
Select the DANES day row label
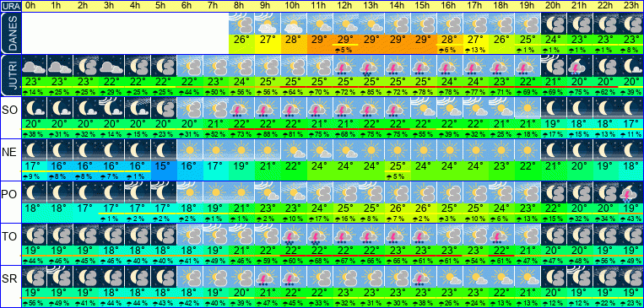10,33
